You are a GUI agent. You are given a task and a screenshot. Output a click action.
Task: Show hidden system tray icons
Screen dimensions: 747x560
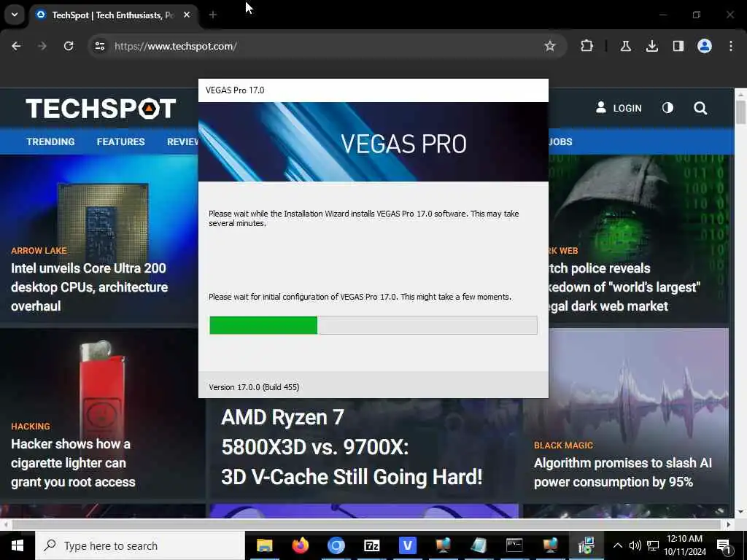pos(617,545)
